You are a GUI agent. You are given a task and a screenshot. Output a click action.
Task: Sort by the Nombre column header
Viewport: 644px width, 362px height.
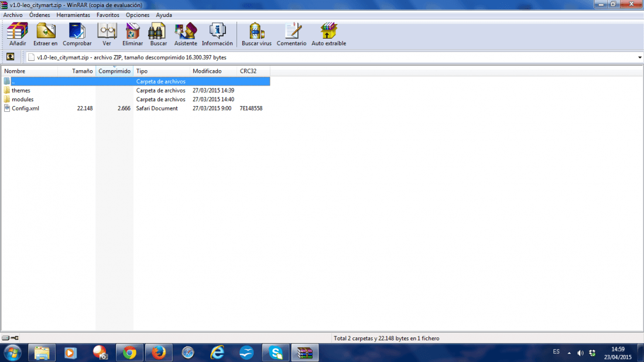click(29, 71)
